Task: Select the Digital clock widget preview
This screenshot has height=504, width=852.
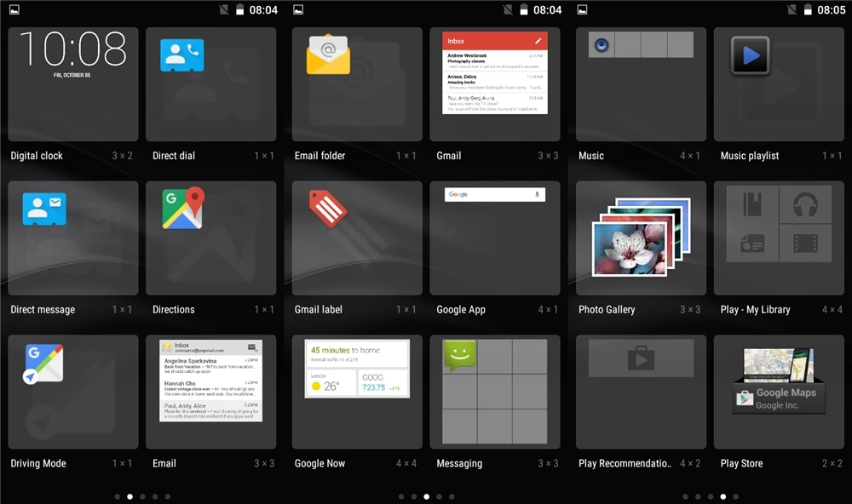Action: 73,84
